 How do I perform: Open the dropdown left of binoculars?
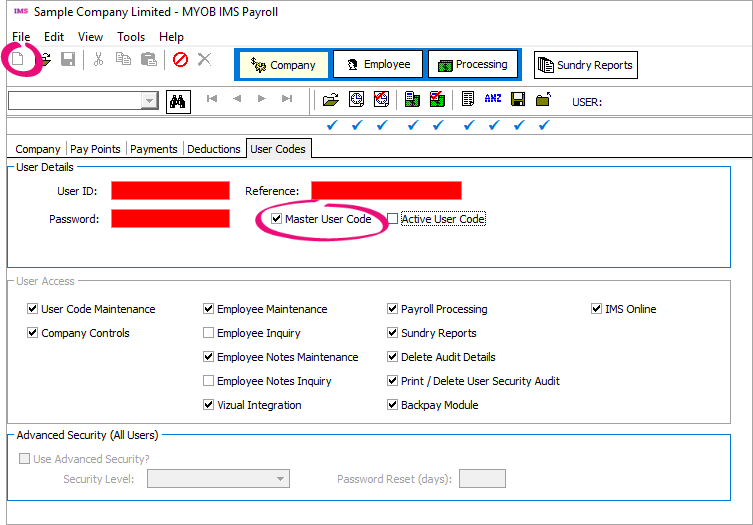click(149, 100)
